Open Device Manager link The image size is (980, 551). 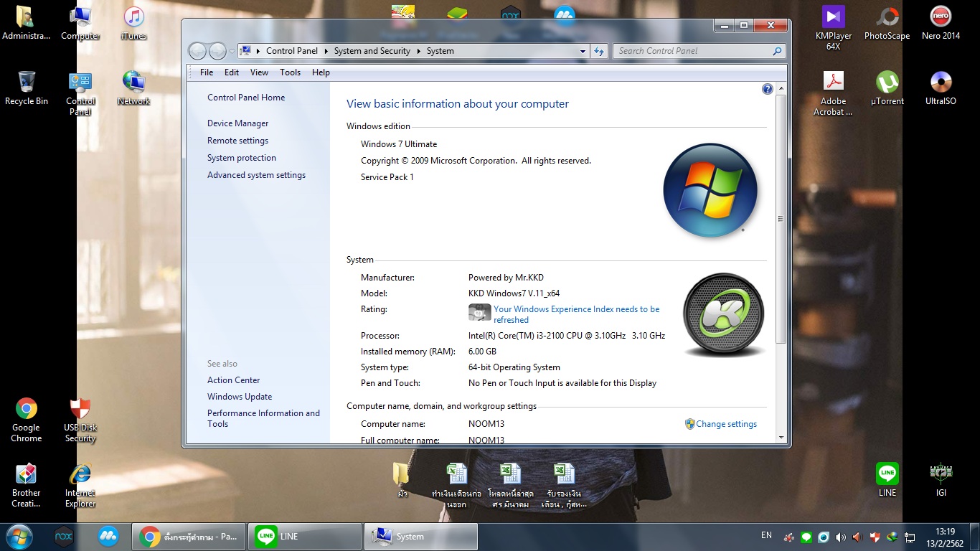pyautogui.click(x=237, y=123)
